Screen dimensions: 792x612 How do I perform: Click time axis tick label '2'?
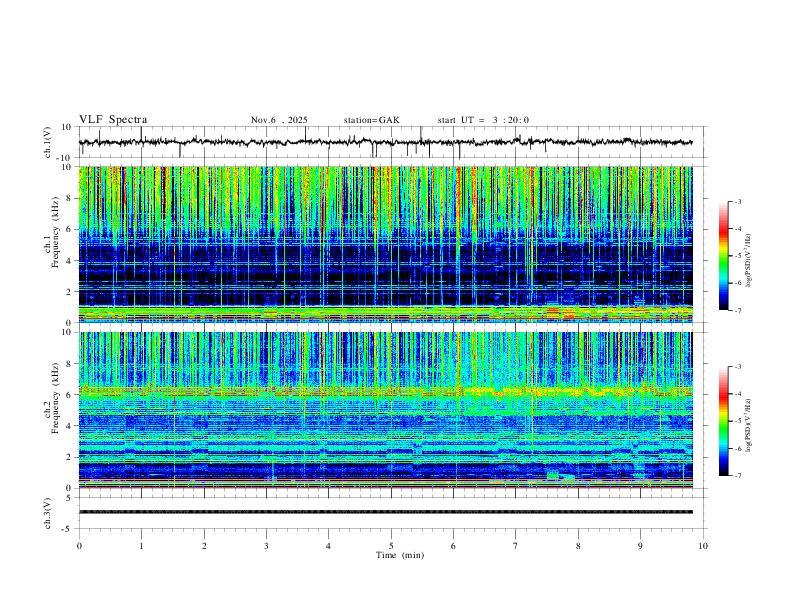pos(204,546)
